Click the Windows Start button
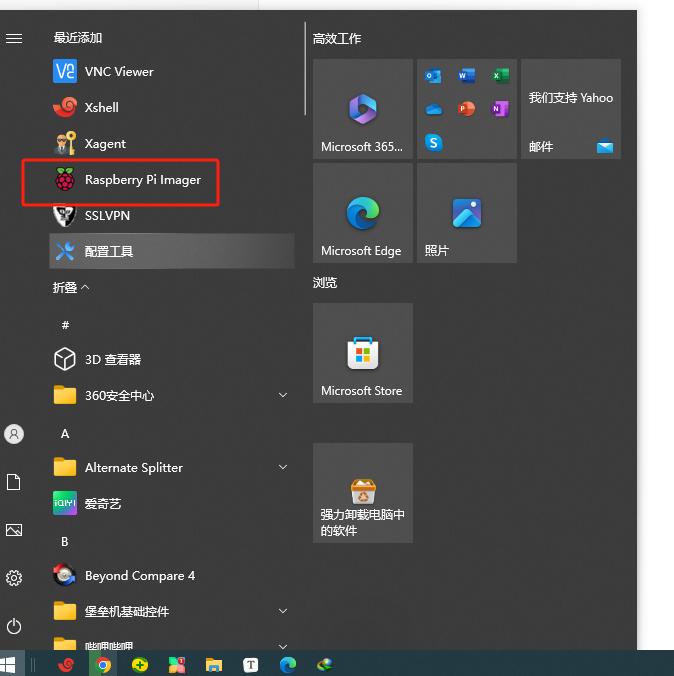674x676 pixels. [8, 664]
